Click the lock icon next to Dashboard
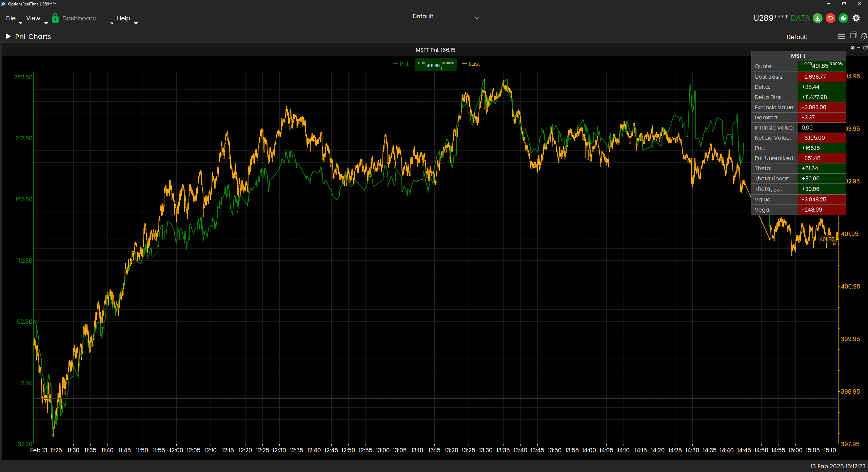The height and width of the screenshot is (472, 868). [55, 18]
